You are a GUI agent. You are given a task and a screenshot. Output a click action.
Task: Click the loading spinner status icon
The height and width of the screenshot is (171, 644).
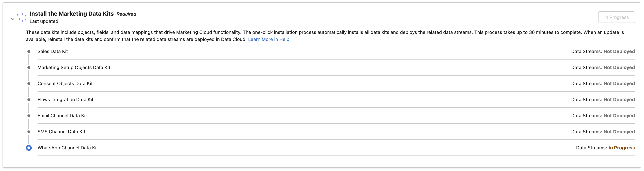pos(22,17)
